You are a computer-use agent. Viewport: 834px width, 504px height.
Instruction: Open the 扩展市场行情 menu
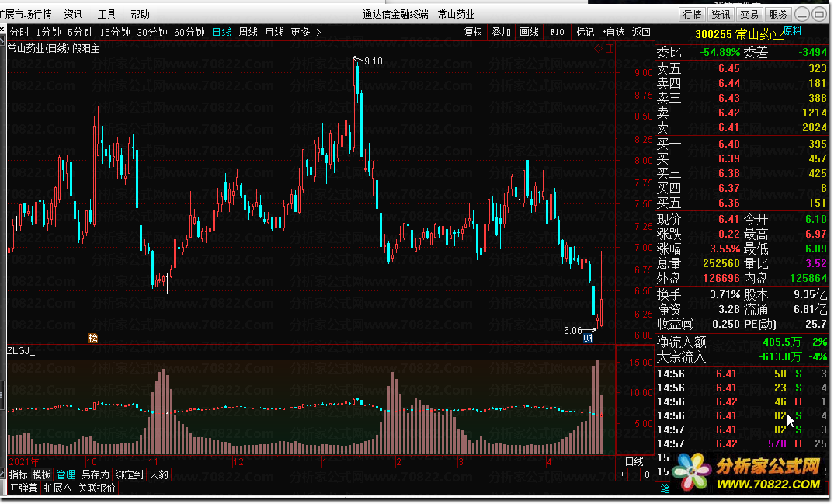click(26, 14)
